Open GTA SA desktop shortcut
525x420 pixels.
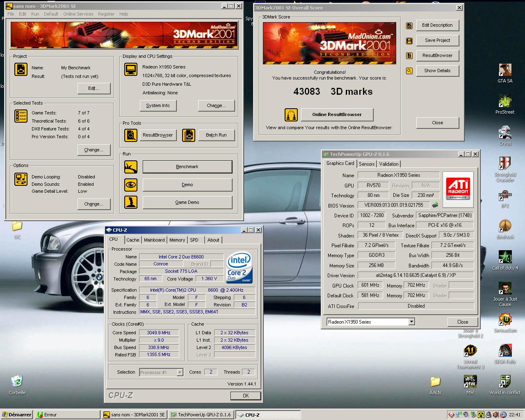coord(505,73)
